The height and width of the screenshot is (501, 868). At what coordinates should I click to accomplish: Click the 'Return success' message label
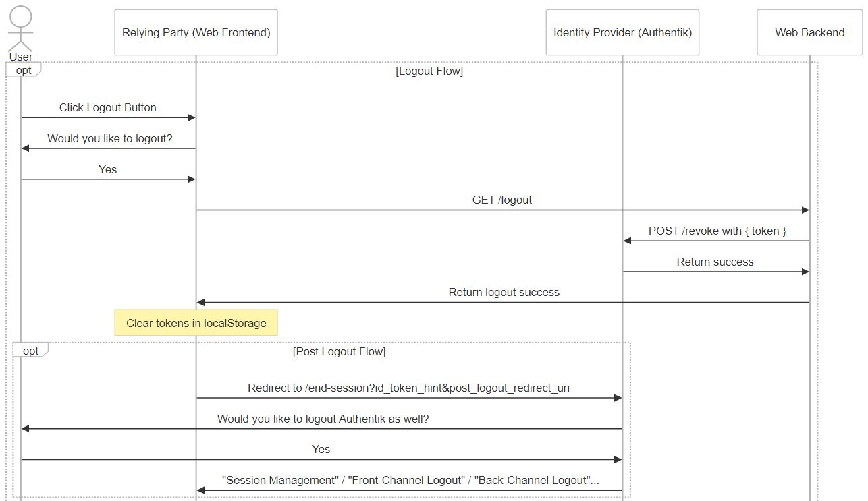715,262
